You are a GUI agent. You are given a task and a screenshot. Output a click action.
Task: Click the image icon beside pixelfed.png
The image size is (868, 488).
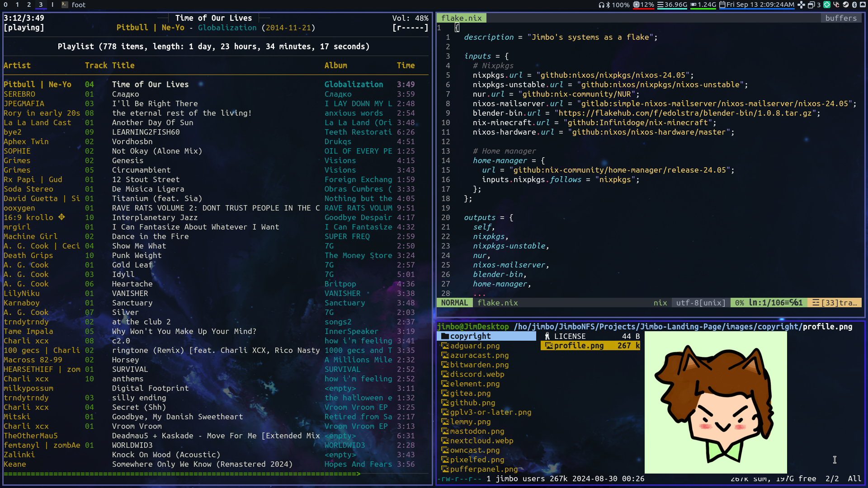[445, 460]
